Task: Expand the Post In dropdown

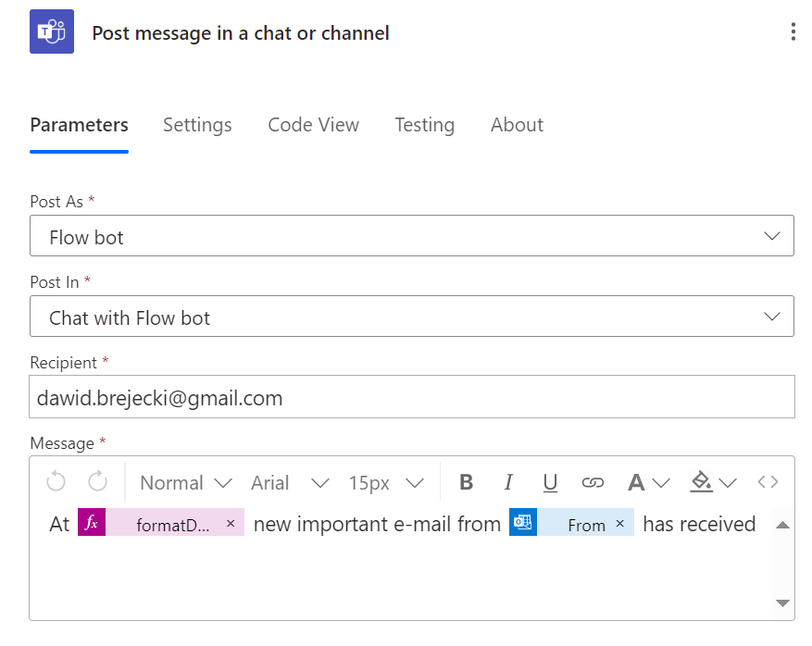Action: [x=411, y=317]
